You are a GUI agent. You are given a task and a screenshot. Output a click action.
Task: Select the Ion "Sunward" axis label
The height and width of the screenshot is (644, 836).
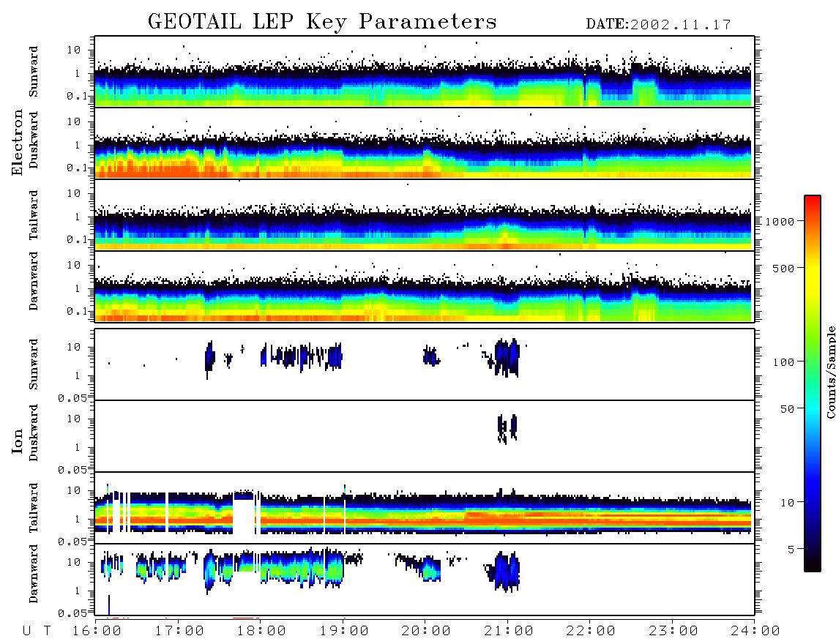[x=34, y=364]
